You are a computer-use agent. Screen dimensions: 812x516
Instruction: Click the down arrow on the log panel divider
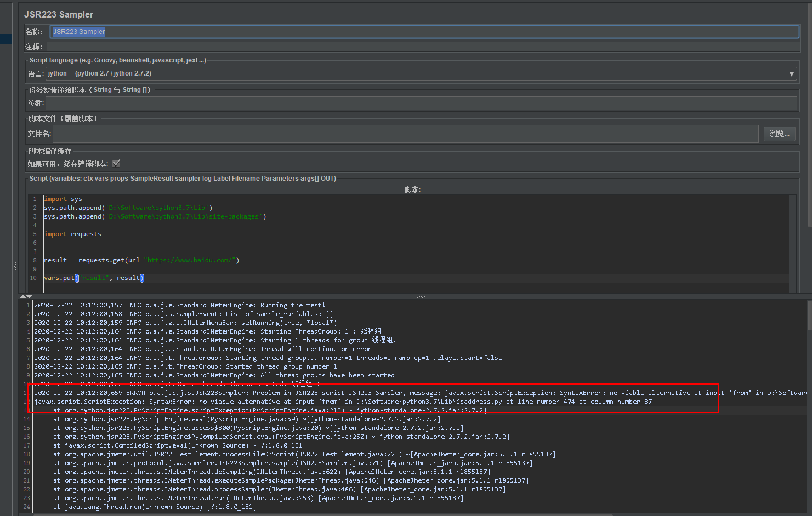[29, 296]
